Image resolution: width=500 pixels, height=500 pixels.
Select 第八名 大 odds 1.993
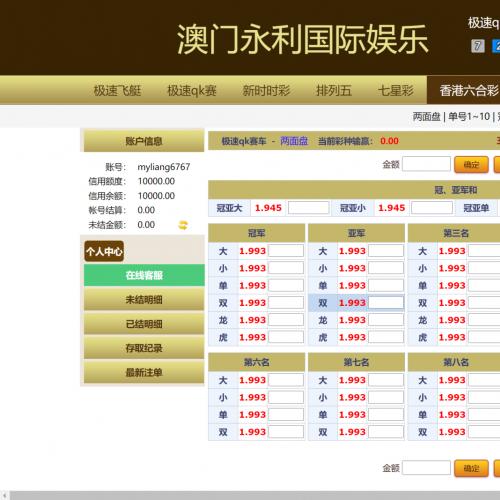click(x=452, y=380)
